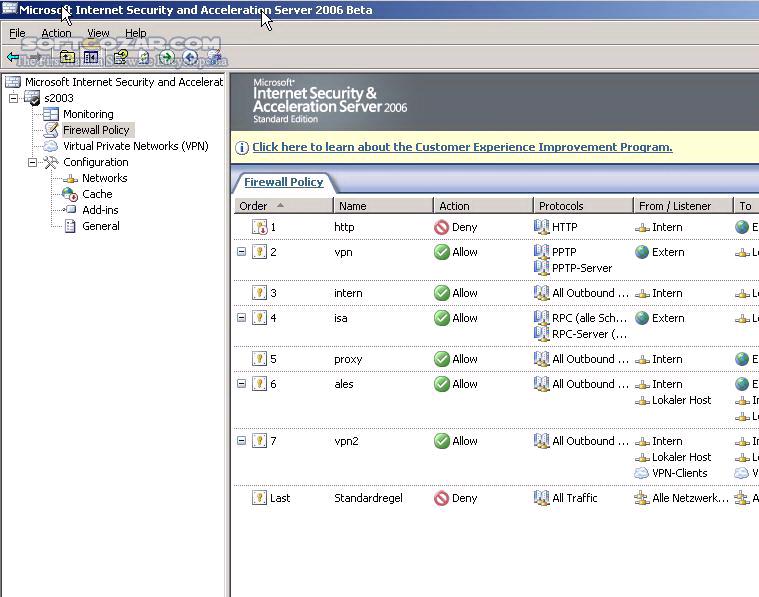Image resolution: width=759 pixels, height=597 pixels.
Task: Click the Up one level folder icon
Action: (x=67, y=57)
